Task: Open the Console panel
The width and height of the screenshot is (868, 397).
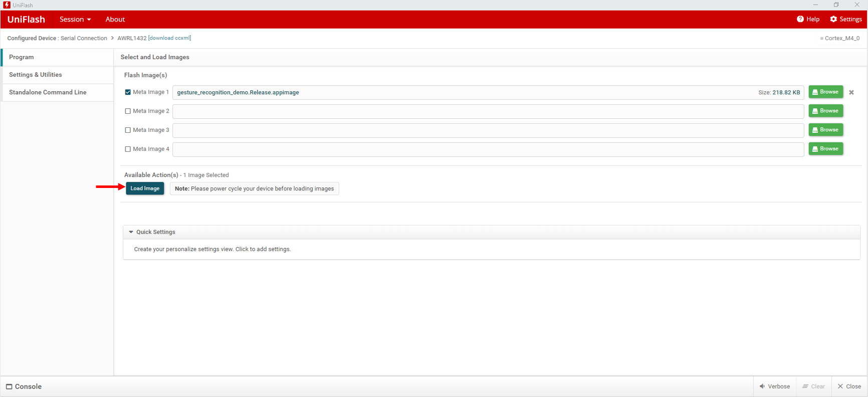Action: click(x=24, y=386)
